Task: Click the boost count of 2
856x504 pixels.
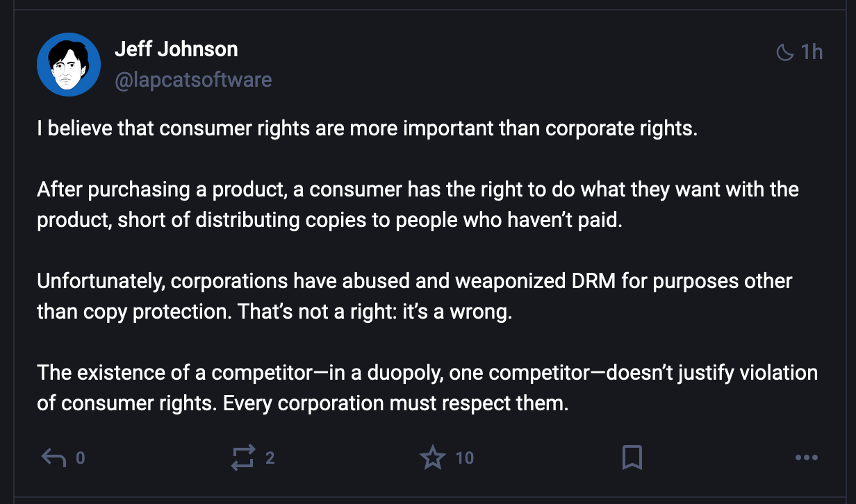Action: pos(270,458)
